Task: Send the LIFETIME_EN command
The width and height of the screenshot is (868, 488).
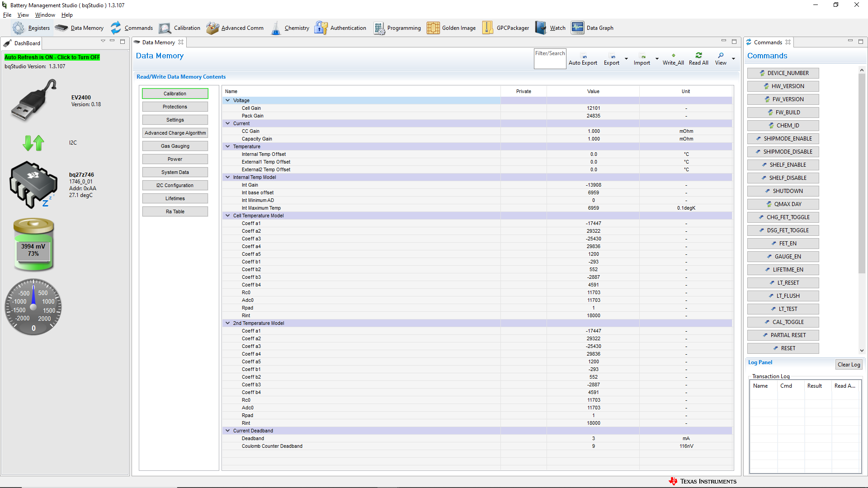Action: tap(783, 270)
